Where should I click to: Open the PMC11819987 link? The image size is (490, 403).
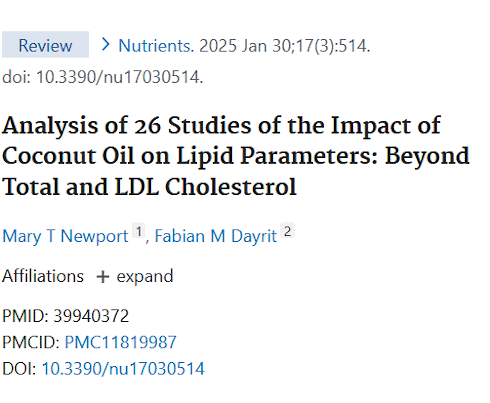coord(120,342)
